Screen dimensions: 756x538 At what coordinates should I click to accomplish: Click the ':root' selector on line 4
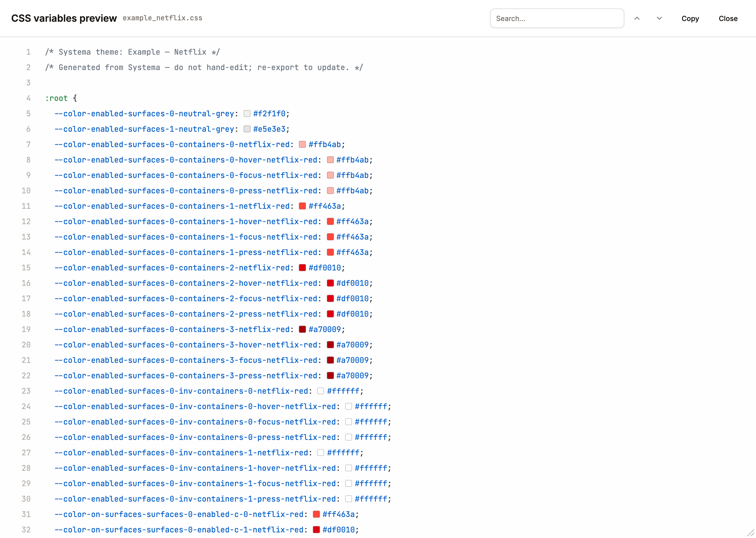[56, 98]
